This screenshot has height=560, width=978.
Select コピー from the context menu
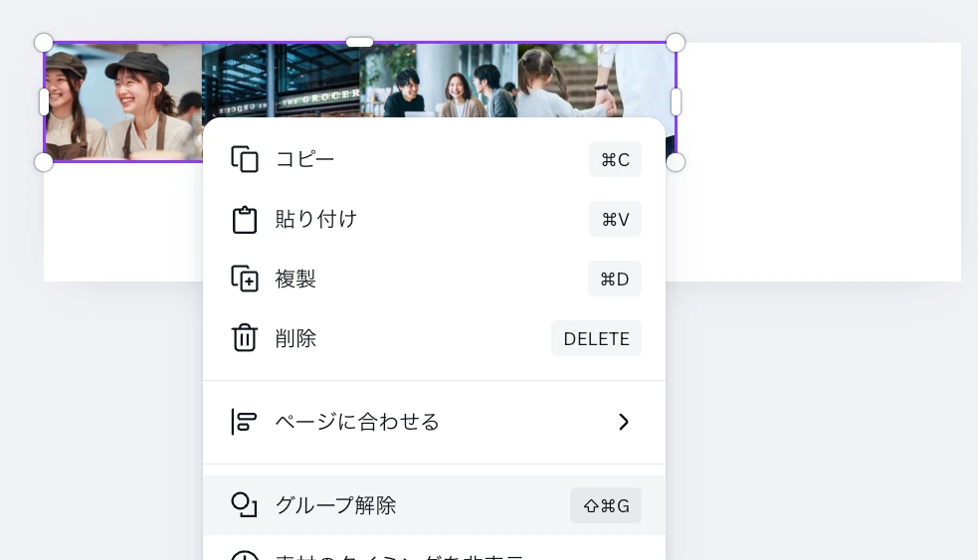434,159
